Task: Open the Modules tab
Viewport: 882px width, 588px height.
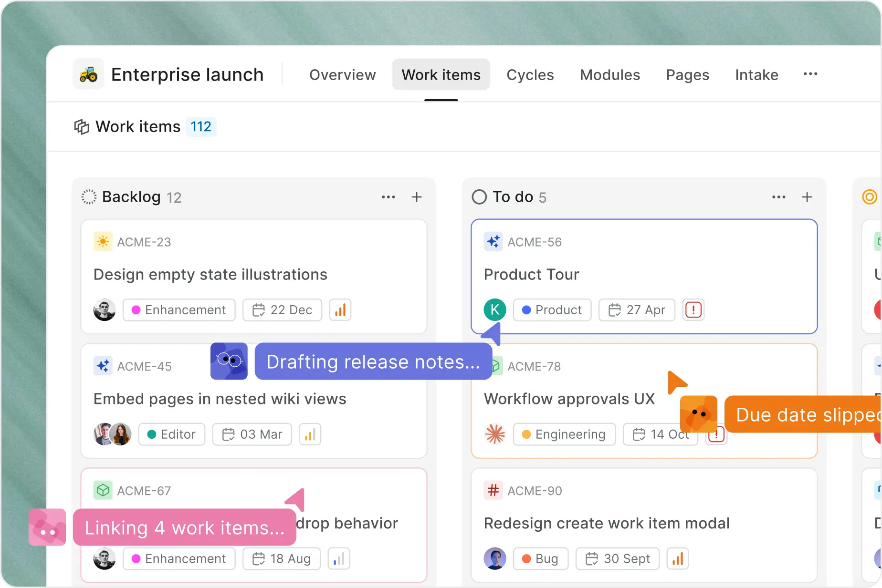Action: pyautogui.click(x=610, y=75)
